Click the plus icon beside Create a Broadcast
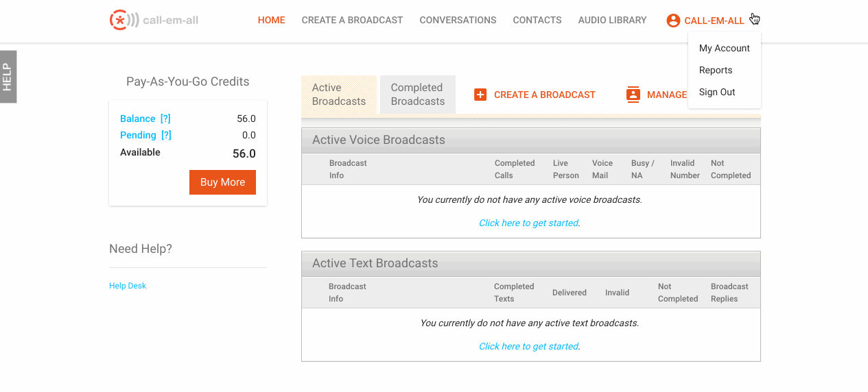 pyautogui.click(x=480, y=95)
